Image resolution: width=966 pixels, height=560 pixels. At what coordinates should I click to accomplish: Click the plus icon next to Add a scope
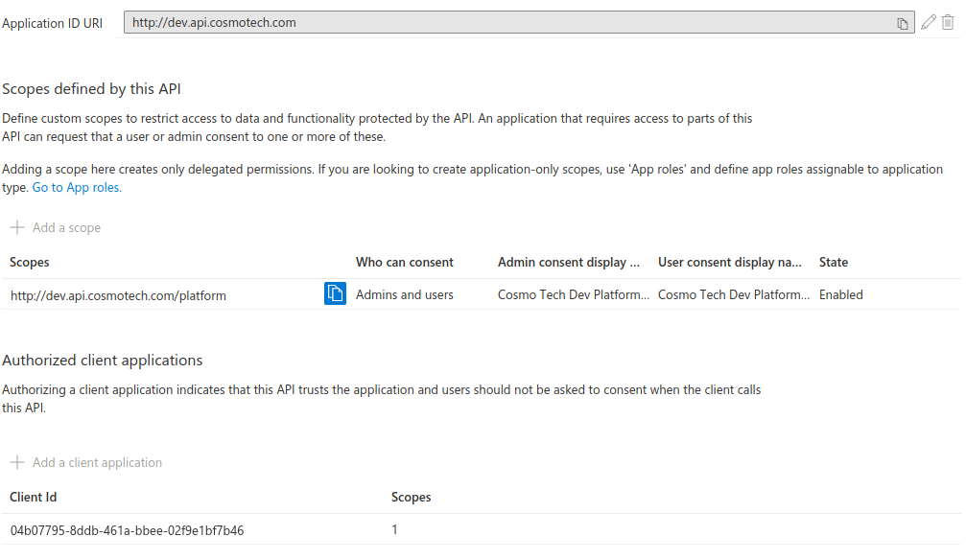[x=17, y=227]
